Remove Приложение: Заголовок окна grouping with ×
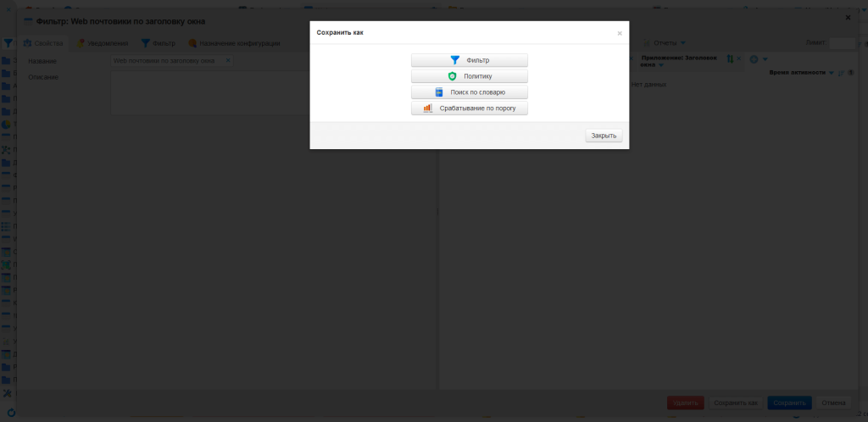 pyautogui.click(x=739, y=58)
